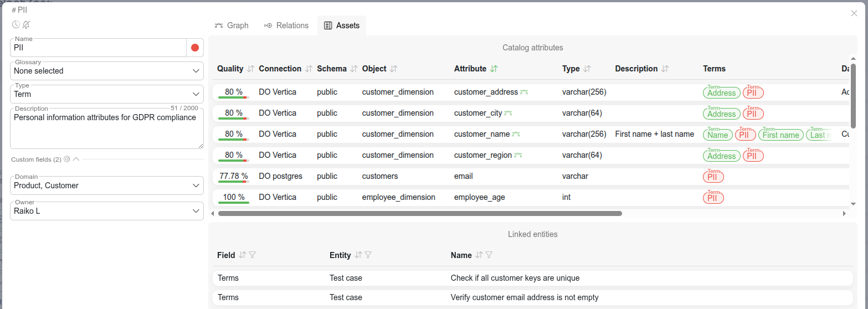Image resolution: width=868 pixels, height=309 pixels.
Task: Switch to the Relations tab
Action: pos(286,25)
